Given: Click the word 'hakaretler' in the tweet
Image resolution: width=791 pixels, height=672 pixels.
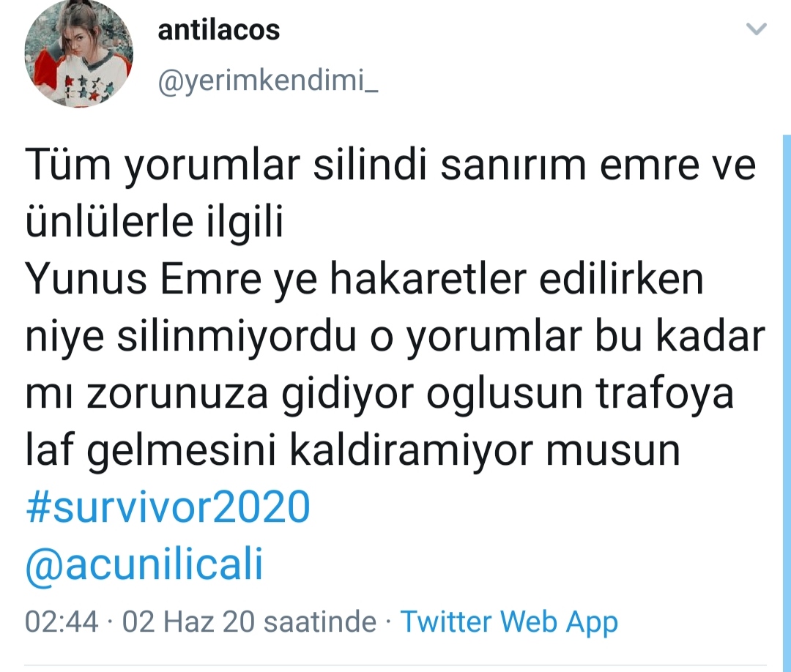Looking at the screenshot, I should pyautogui.click(x=428, y=279).
